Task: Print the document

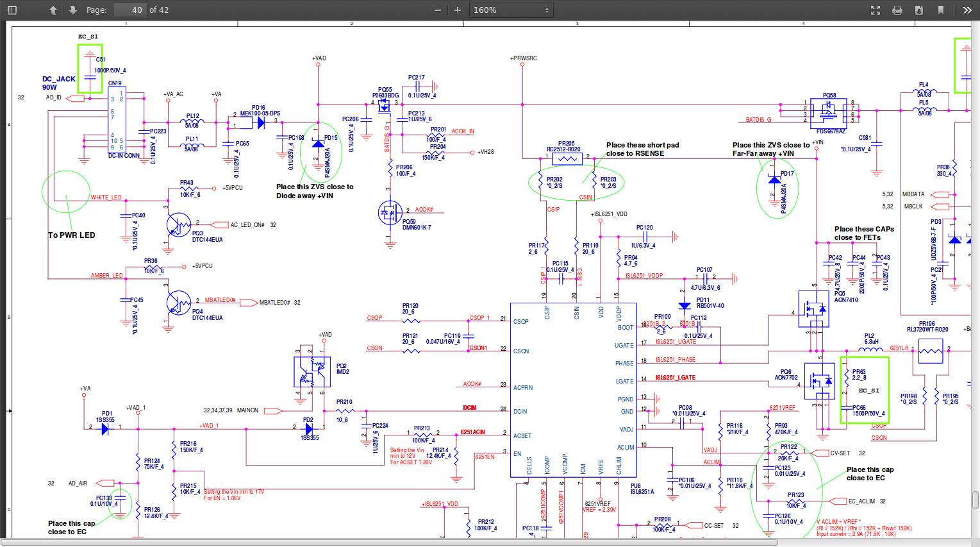Action: 897,10
